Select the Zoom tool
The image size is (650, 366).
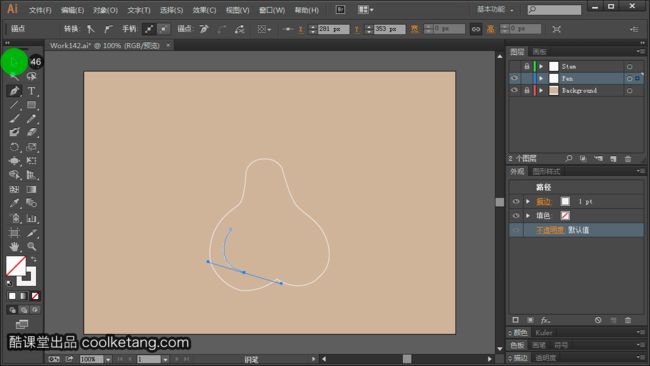32,247
